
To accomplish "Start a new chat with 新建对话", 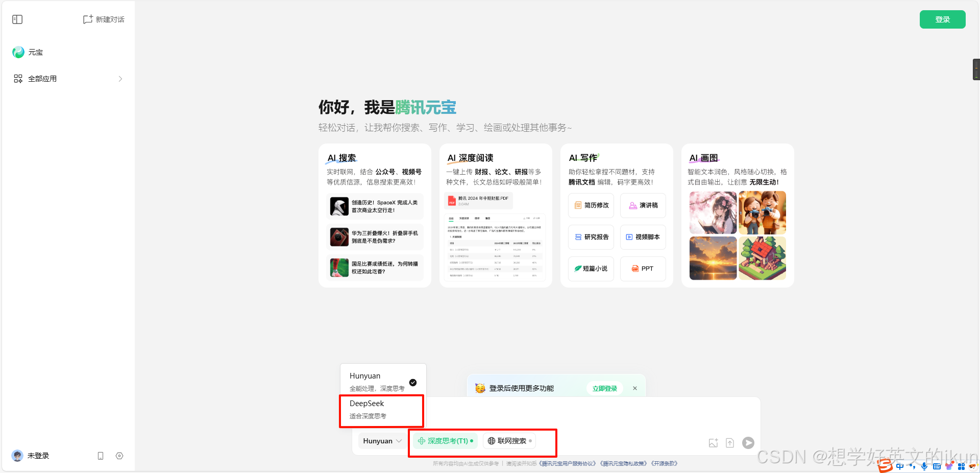I will tap(104, 19).
